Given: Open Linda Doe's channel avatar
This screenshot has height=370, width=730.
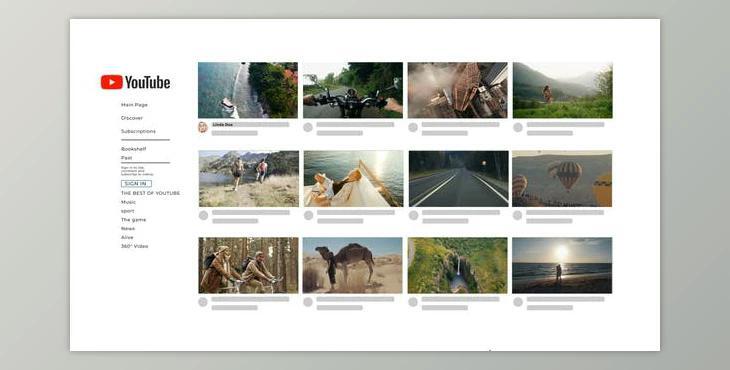Looking at the screenshot, I should (203, 128).
